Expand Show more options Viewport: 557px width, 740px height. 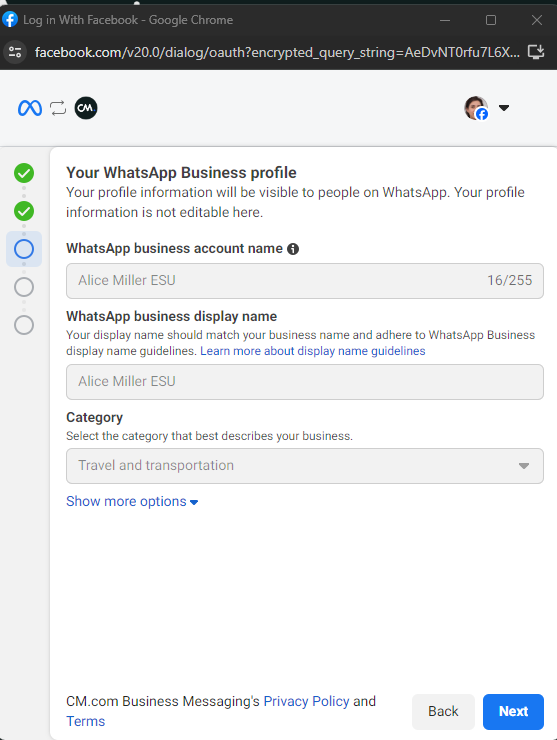coord(132,501)
